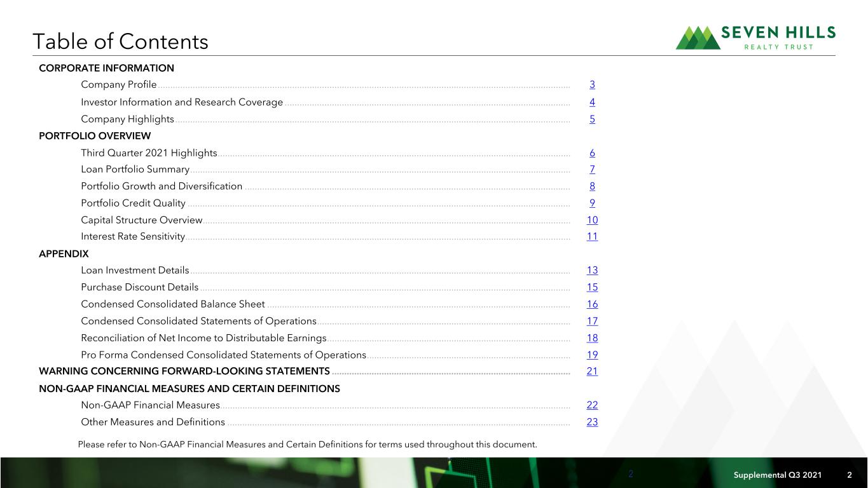Screen dimensions: 868x488
Task: Open page 17 link for Statements of Operations
Action: pyautogui.click(x=592, y=321)
